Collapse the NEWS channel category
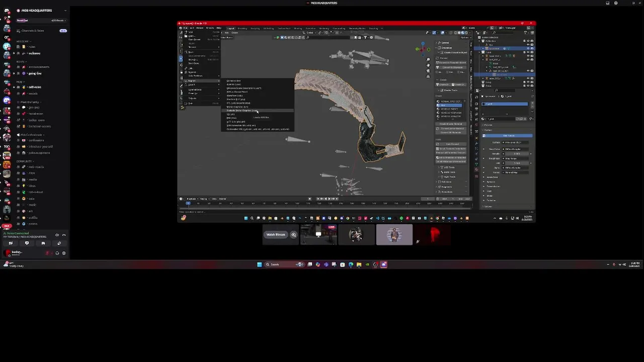 click(21, 61)
